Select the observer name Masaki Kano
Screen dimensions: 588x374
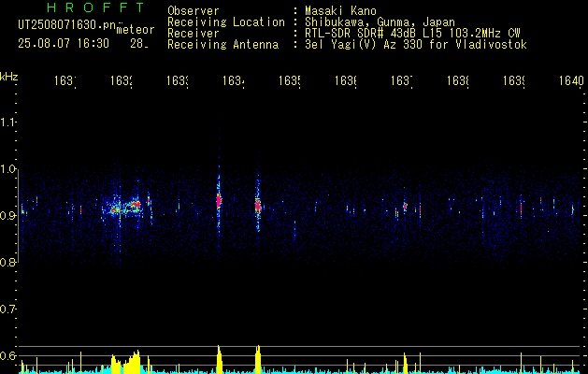point(341,10)
